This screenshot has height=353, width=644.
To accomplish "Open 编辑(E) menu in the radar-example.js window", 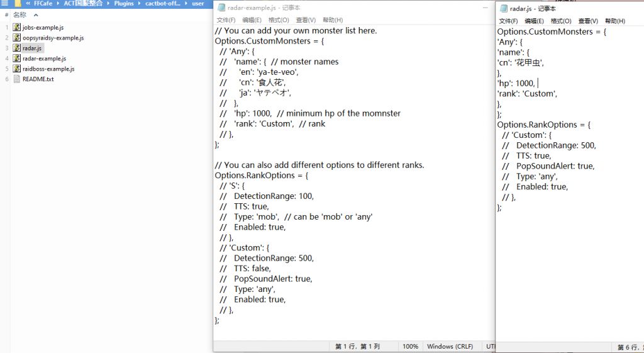I will tap(252, 20).
